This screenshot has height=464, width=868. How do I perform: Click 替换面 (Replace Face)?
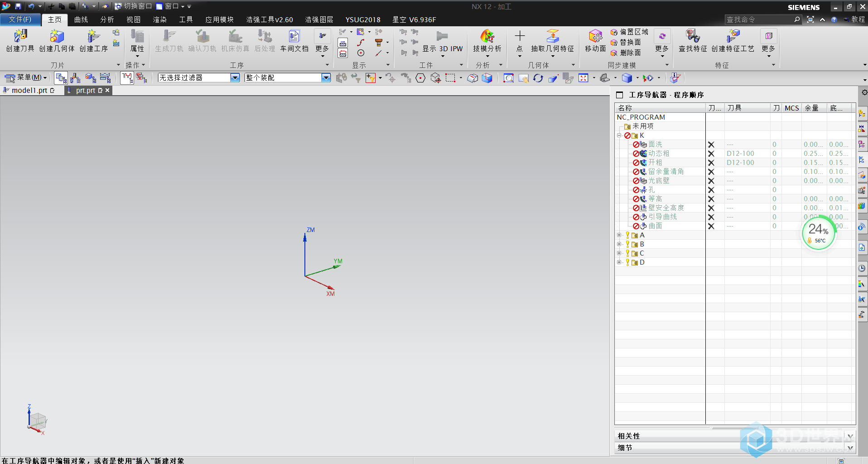626,42
